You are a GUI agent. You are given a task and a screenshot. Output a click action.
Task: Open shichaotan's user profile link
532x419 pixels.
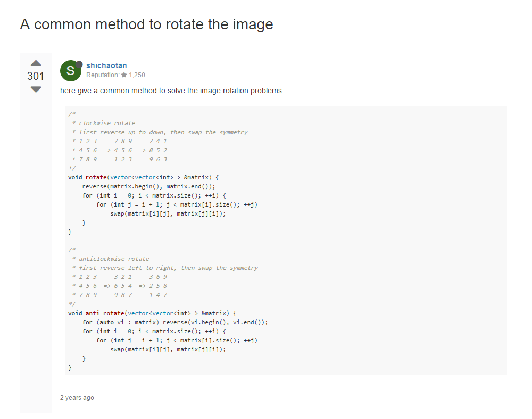pos(106,65)
